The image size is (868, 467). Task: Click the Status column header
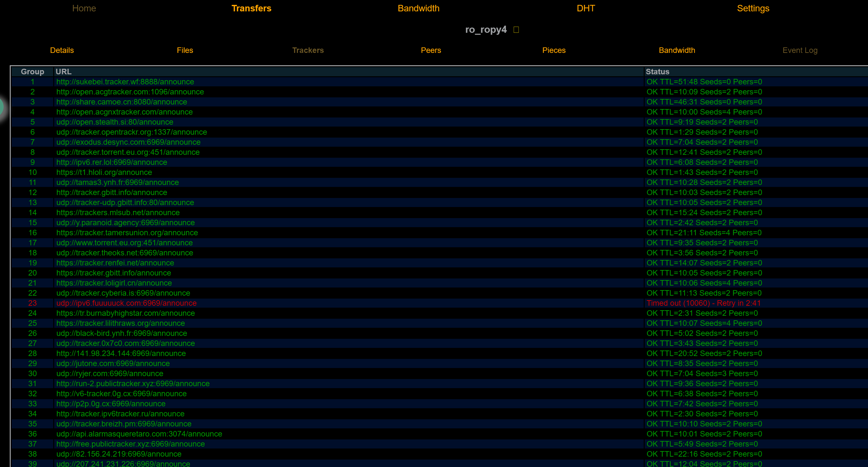(657, 72)
